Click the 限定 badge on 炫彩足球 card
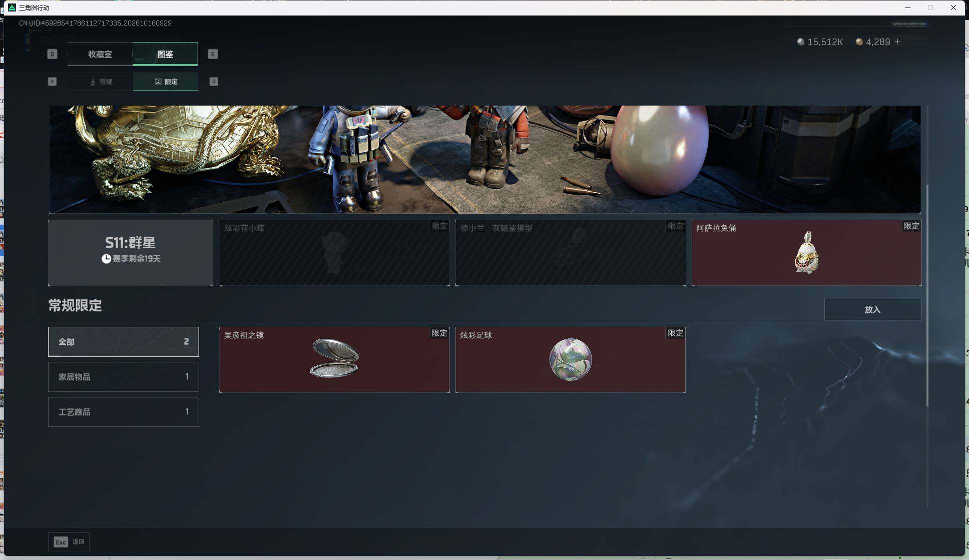Screen dimensions: 969x560 point(675,333)
